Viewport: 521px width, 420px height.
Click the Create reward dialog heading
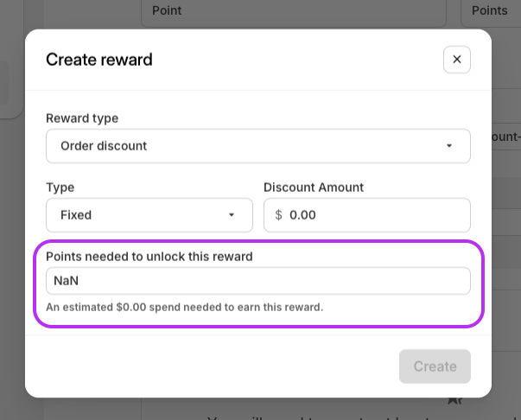tap(98, 60)
